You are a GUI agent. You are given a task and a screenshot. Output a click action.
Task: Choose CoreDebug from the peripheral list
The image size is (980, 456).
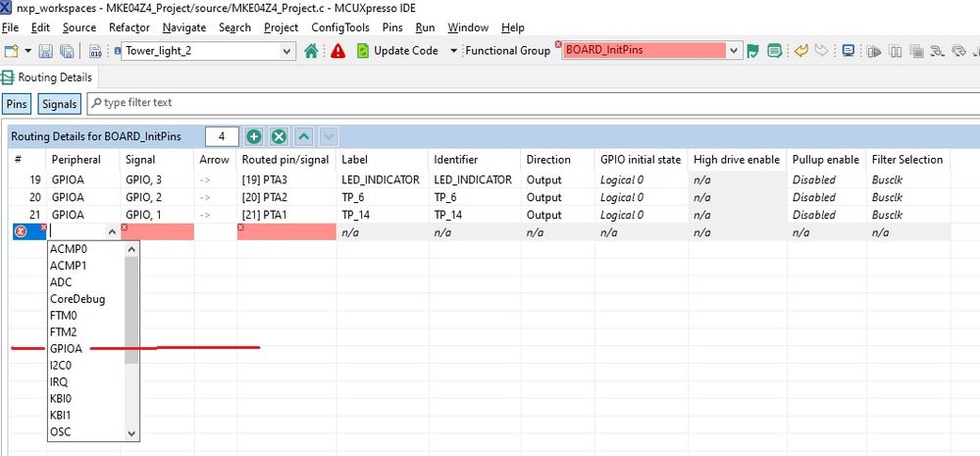pyautogui.click(x=86, y=298)
